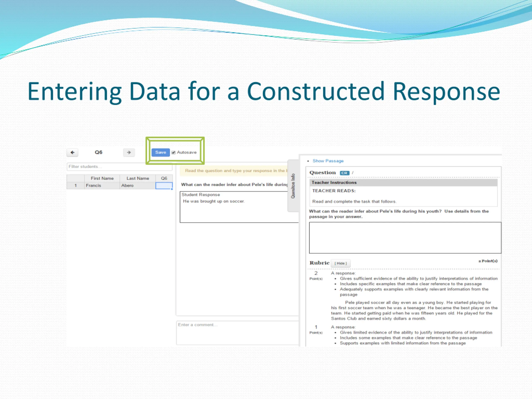
Task: Click the blue Save button
Action: pos(161,153)
